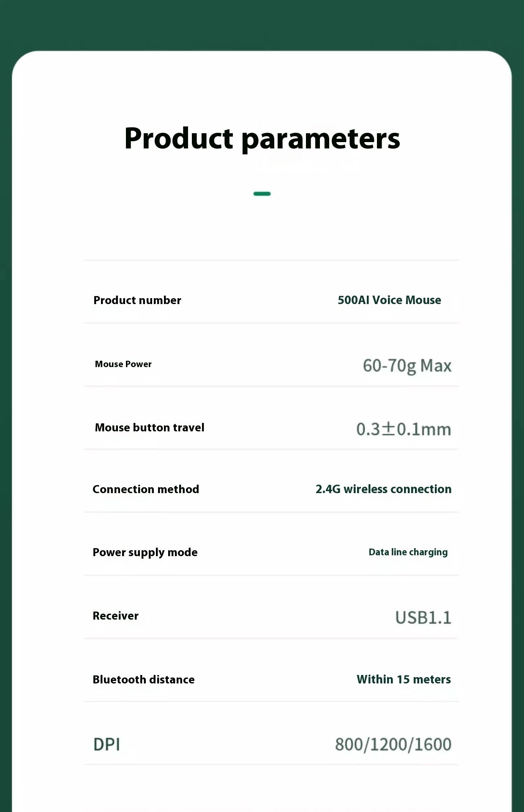Click the divider line under the DPI row
524x812 pixels.
pos(270,764)
